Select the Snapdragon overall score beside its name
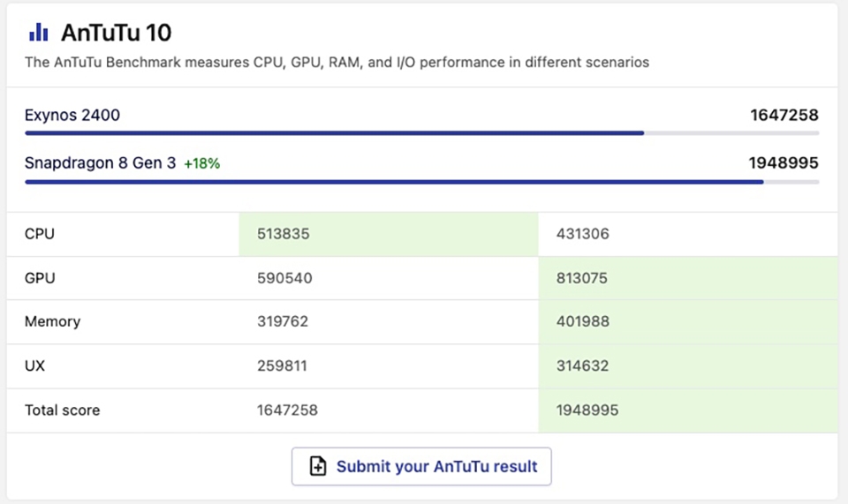 tap(784, 163)
